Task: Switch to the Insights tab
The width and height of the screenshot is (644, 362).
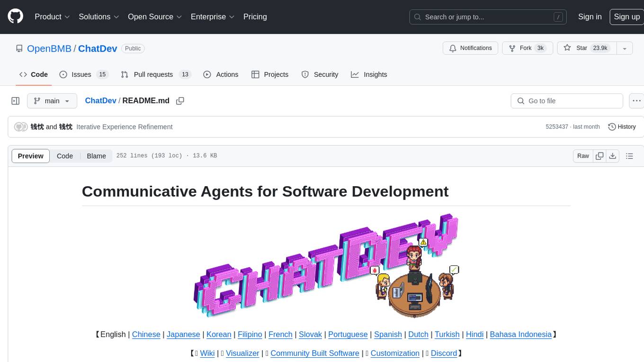Action: (x=369, y=74)
